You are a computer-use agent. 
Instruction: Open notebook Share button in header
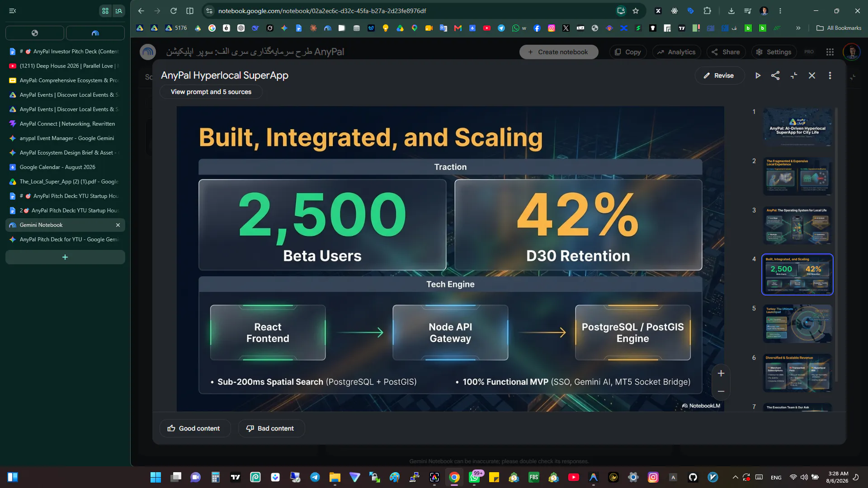pos(726,52)
